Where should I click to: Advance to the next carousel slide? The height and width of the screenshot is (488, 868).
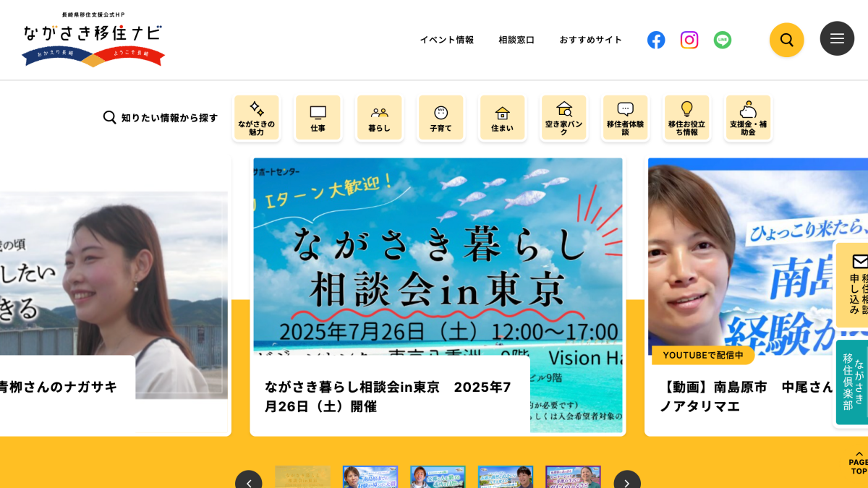[x=627, y=481]
